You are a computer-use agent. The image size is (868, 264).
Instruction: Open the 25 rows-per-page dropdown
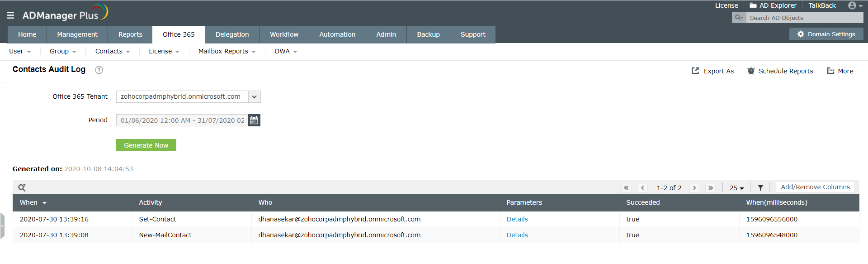click(x=736, y=188)
